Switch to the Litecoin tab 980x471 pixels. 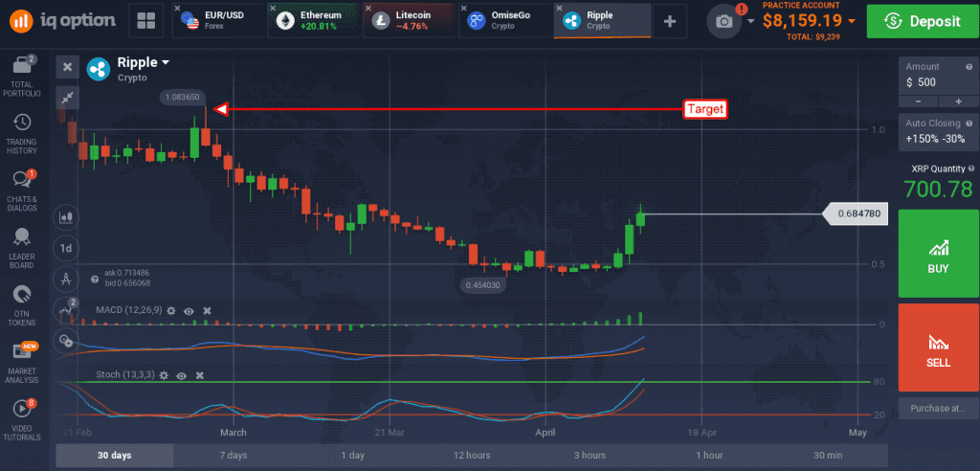coord(410,21)
